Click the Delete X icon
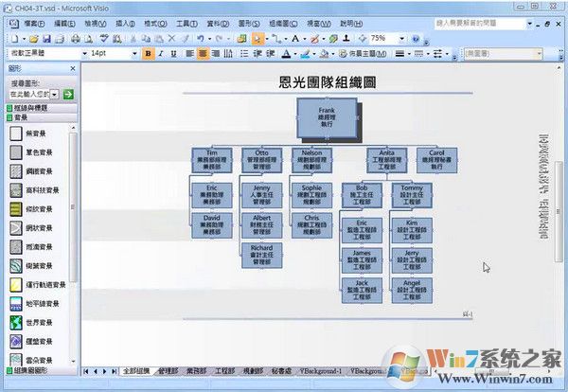568x392 pixels. (x=171, y=39)
